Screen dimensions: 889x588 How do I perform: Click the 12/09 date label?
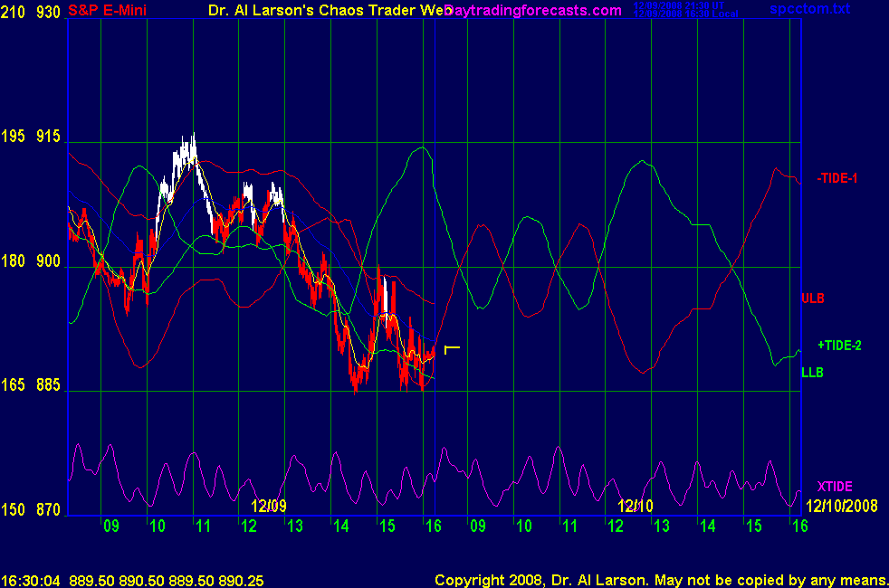click(269, 506)
